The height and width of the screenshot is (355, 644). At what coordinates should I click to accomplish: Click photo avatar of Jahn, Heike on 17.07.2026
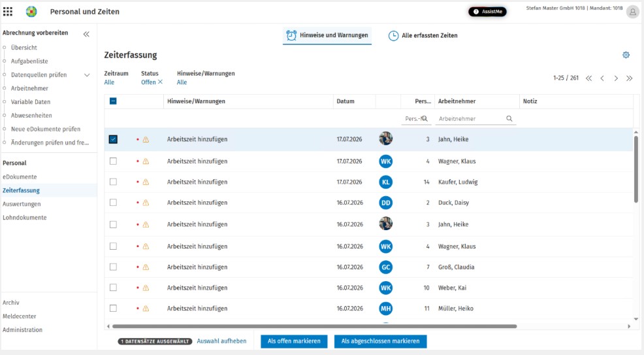pyautogui.click(x=385, y=139)
